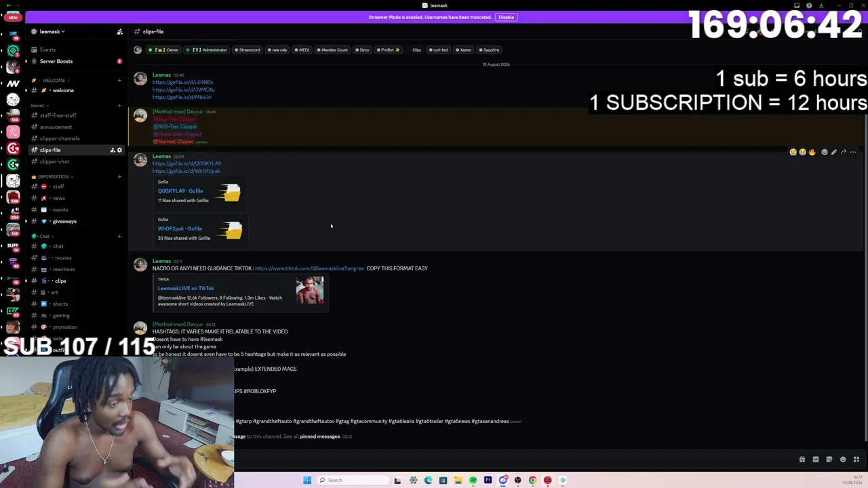868x488 pixels.
Task: Filter members by the Administrator role tag
Action: (x=208, y=49)
